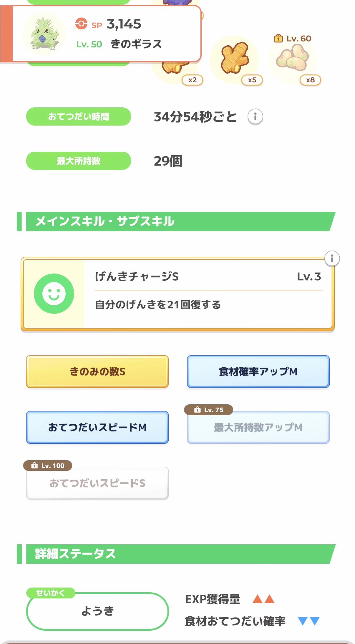The height and width of the screenshot is (644, 355).
Task: Select the locked soybean ingredient marked x8
Action: pos(293,59)
